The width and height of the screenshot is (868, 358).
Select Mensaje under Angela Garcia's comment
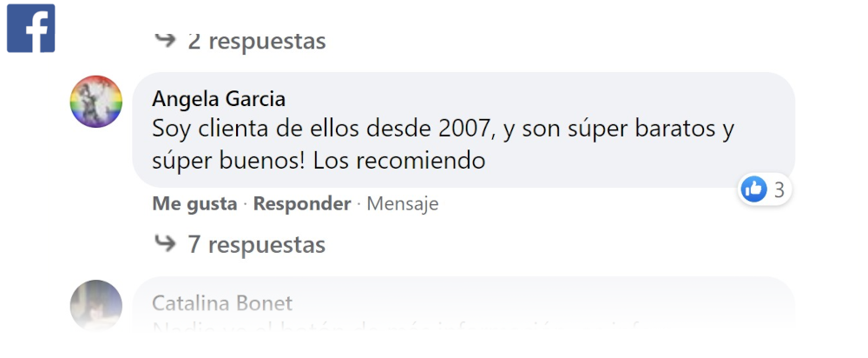(402, 204)
